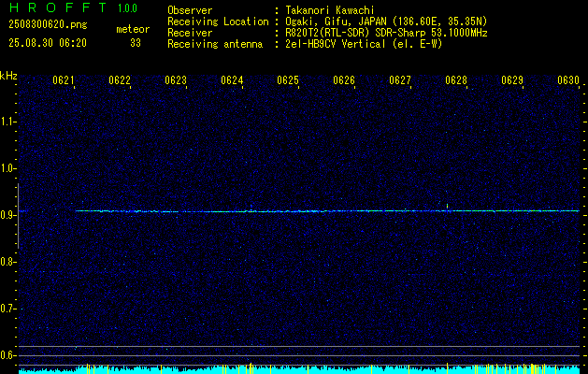Click the meteor label
The height and width of the screenshot is (374, 588).
coord(133,29)
